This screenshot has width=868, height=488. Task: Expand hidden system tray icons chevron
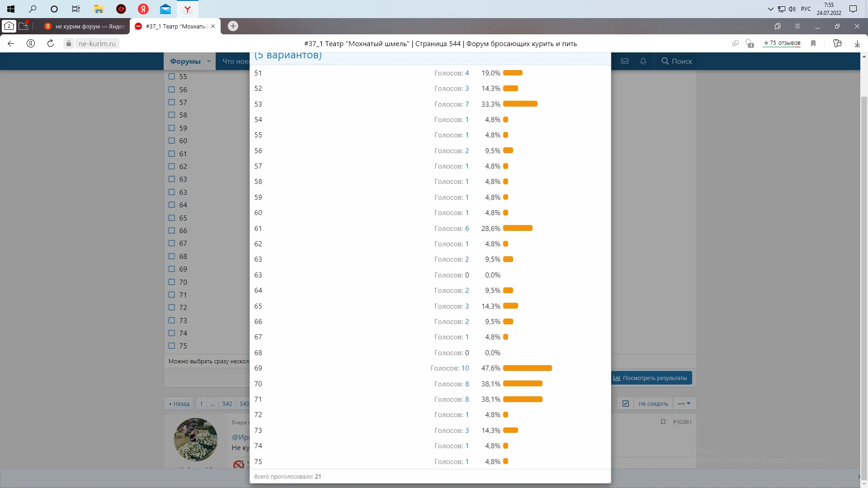coord(770,9)
